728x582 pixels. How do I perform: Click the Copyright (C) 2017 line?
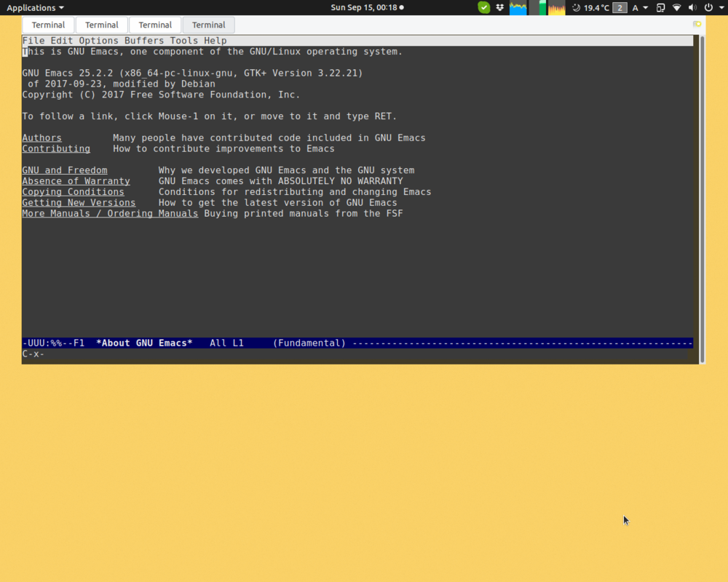coord(161,95)
